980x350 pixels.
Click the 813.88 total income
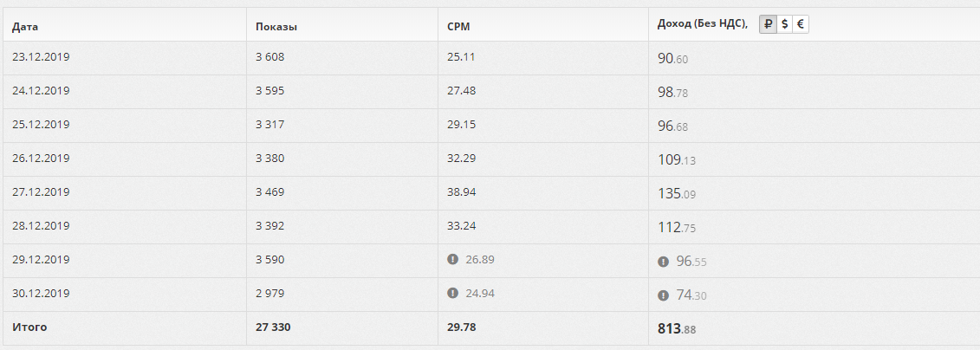pos(676,328)
